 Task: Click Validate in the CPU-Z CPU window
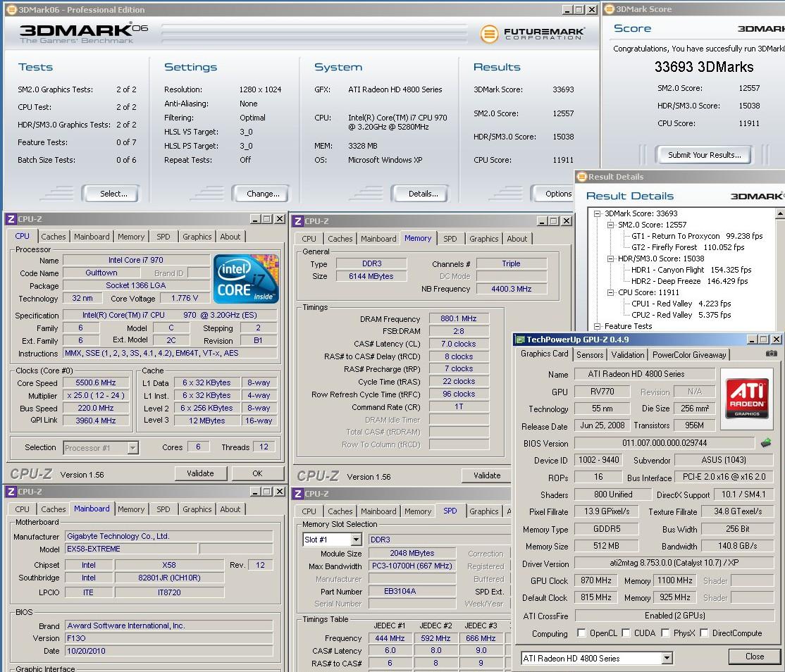(200, 473)
